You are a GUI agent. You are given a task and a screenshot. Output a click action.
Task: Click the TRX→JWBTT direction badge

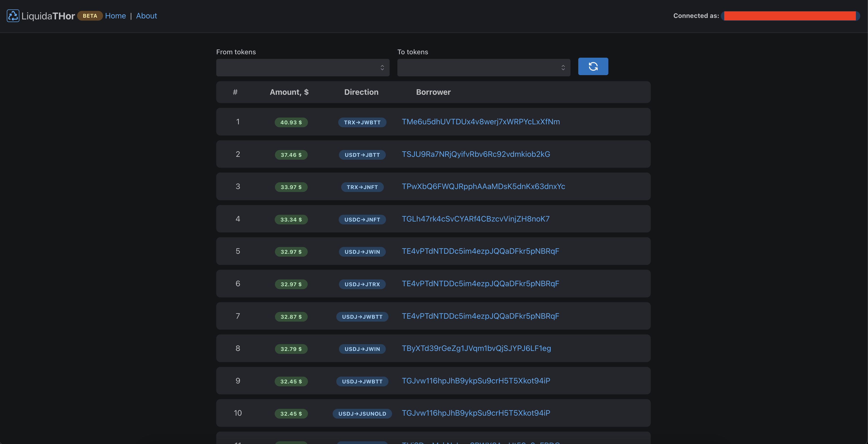362,122
